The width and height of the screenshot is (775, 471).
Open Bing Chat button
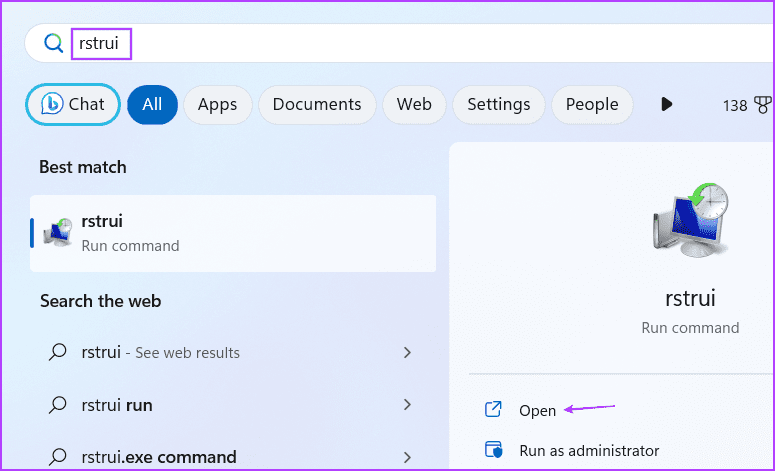(73, 104)
